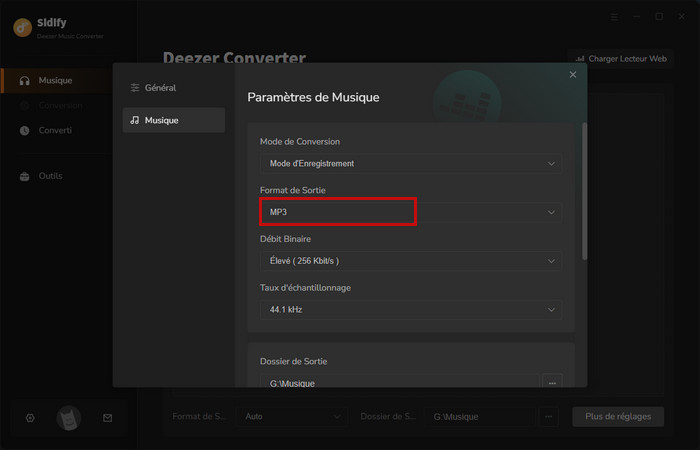Click the Charger Lecteur Web button

click(618, 59)
